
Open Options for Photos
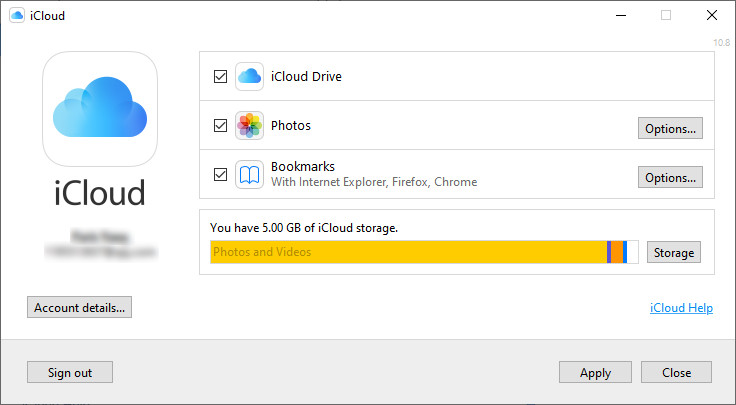[670, 128]
